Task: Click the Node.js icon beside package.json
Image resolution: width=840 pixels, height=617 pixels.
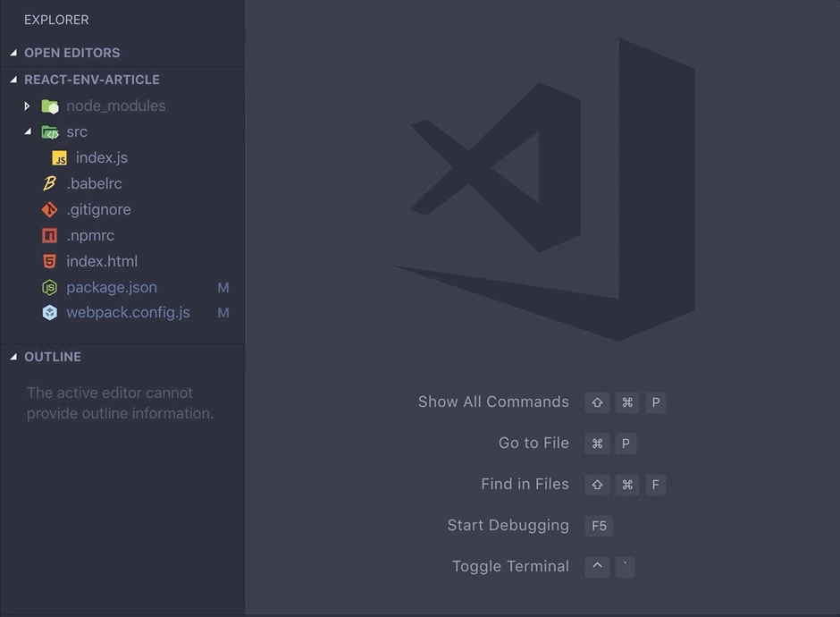Action: 49,287
